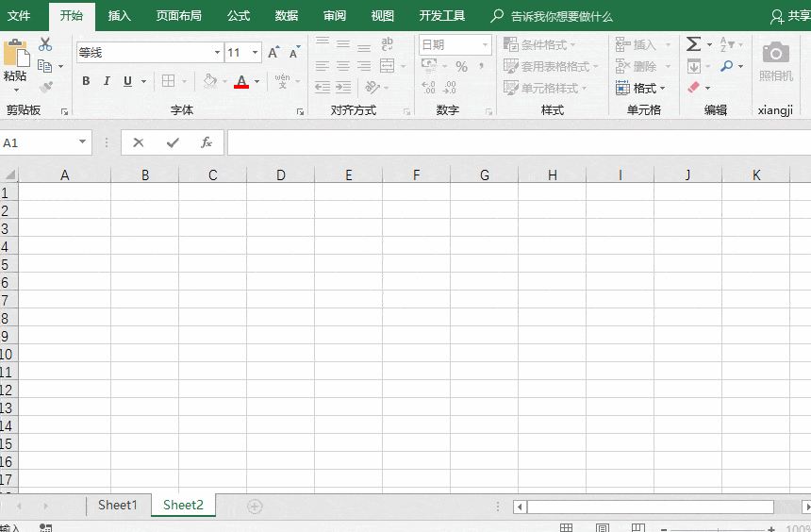This screenshot has height=532, width=811.
Task: Add a new sheet with the plus icon
Action: (x=255, y=506)
